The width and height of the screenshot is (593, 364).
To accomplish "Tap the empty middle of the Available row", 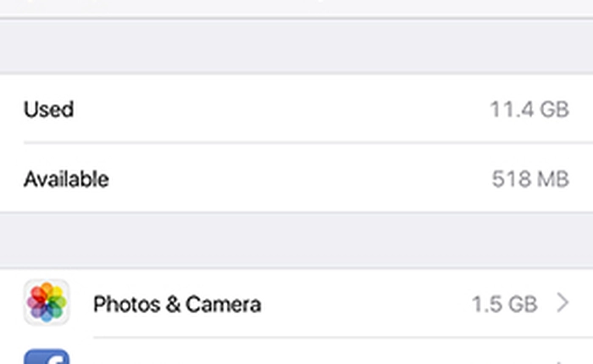I will click(x=296, y=179).
